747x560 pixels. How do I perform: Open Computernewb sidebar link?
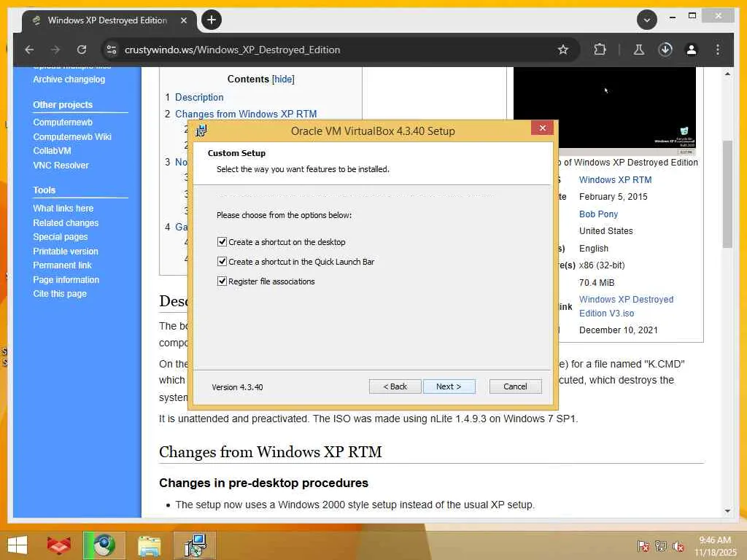pyautogui.click(x=63, y=122)
